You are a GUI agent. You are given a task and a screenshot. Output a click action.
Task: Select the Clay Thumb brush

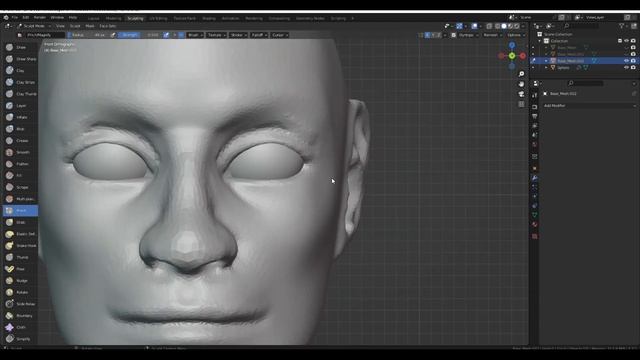pyautogui.click(x=20, y=94)
